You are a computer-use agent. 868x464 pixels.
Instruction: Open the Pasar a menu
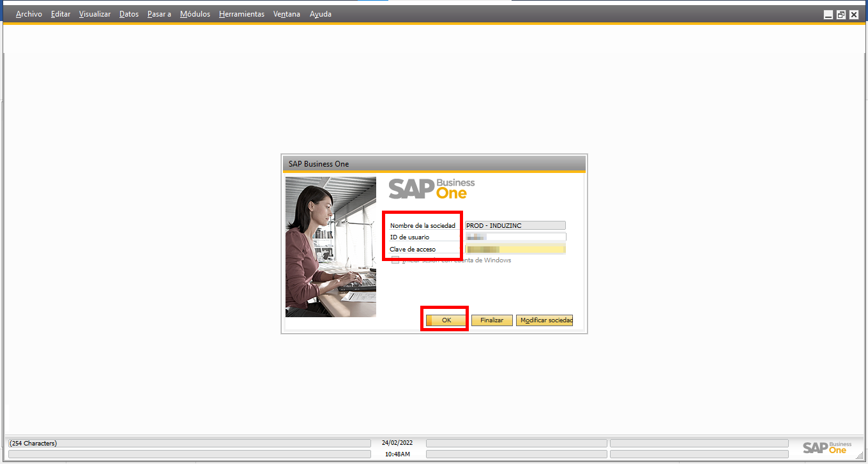coord(159,14)
